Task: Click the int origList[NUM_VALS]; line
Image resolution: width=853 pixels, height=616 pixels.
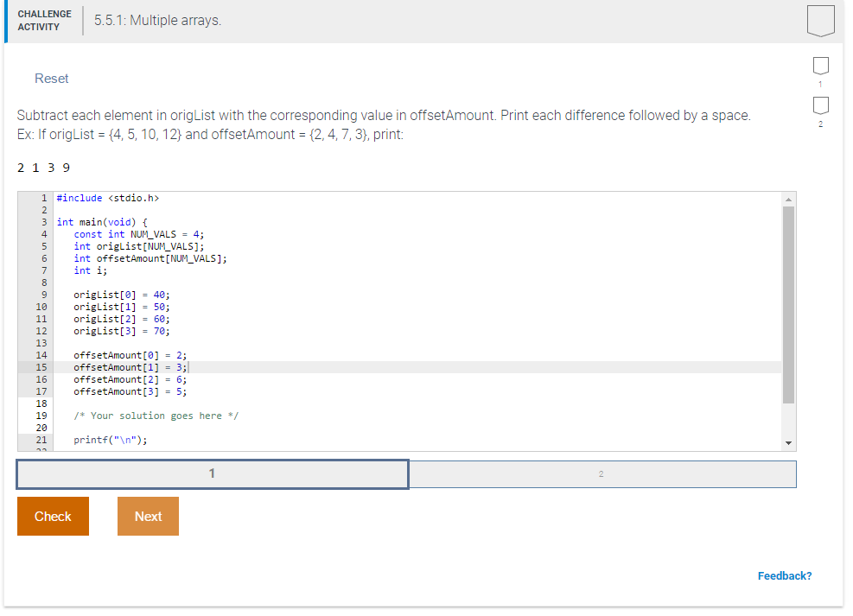Action: tap(139, 246)
